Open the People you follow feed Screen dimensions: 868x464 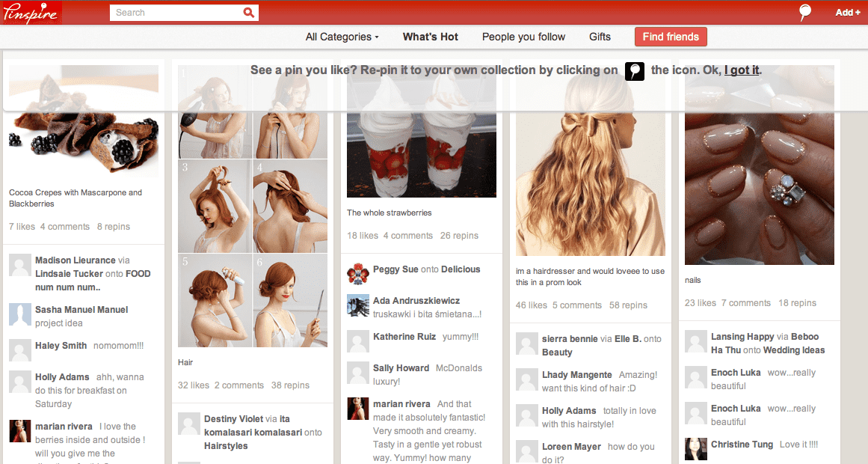(x=523, y=37)
